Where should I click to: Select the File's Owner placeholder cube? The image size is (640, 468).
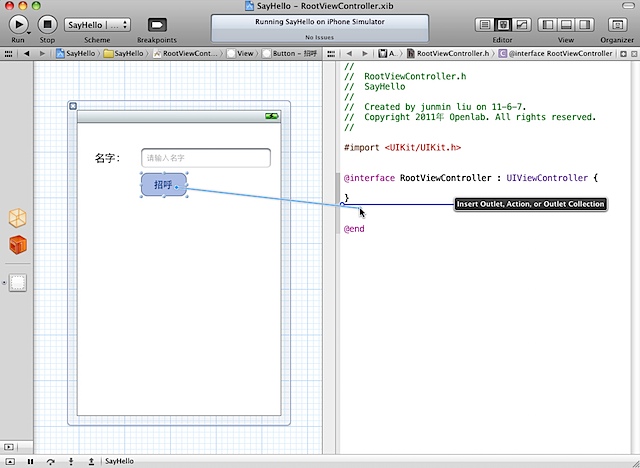click(x=18, y=218)
